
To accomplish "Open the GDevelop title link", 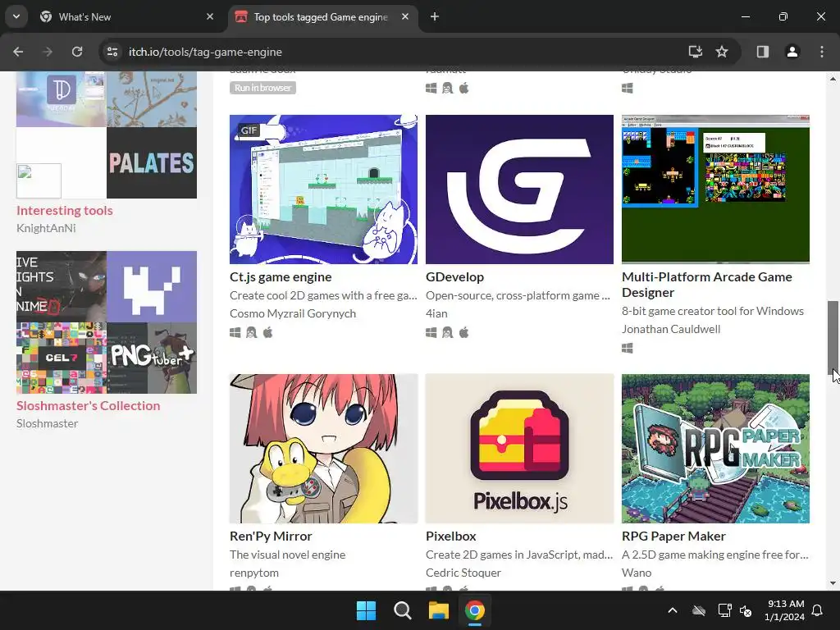I will tap(454, 277).
